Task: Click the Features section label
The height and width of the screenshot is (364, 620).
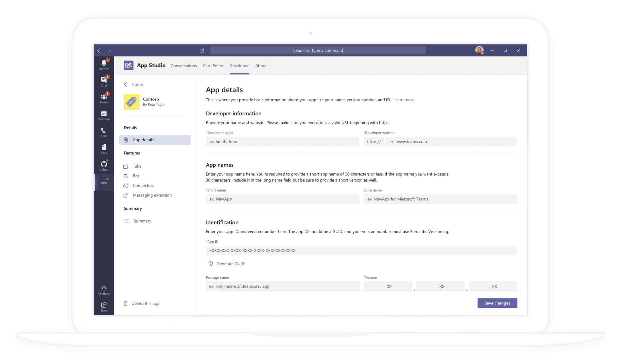Action: (x=132, y=153)
